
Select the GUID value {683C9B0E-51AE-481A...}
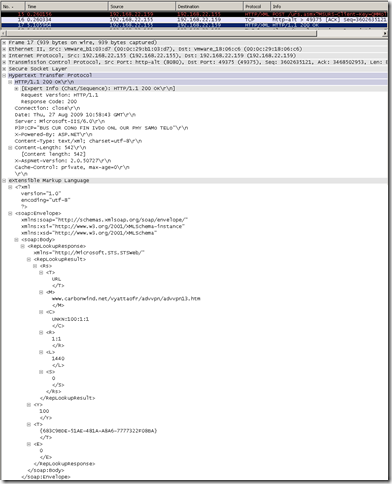[x=98, y=431]
